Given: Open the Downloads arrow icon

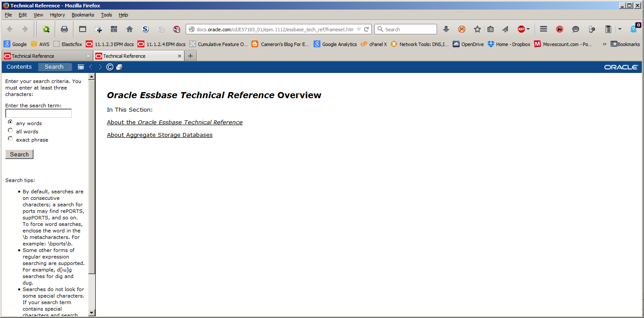Looking at the screenshot, I should [x=446, y=29].
